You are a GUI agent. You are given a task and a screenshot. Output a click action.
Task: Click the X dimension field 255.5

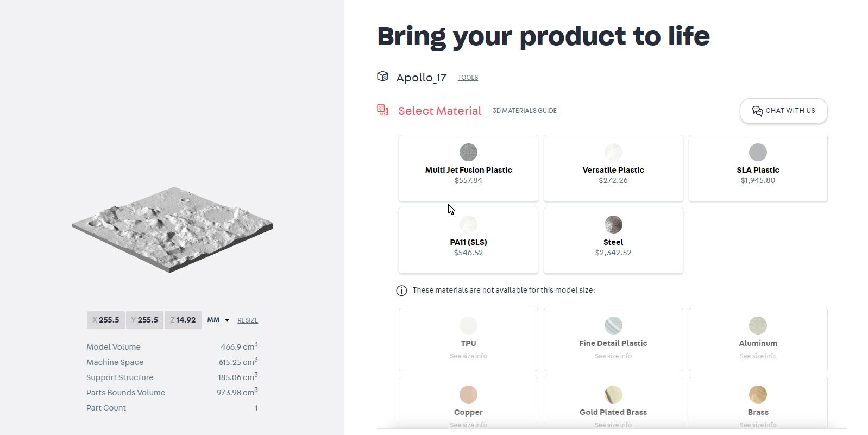pyautogui.click(x=106, y=320)
